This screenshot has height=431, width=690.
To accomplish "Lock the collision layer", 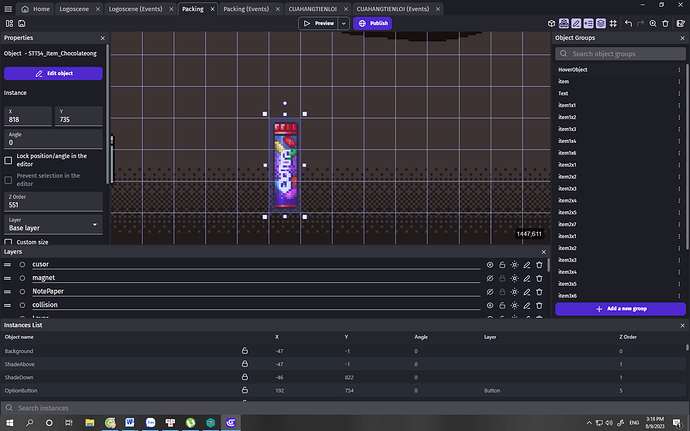I will [x=502, y=305].
